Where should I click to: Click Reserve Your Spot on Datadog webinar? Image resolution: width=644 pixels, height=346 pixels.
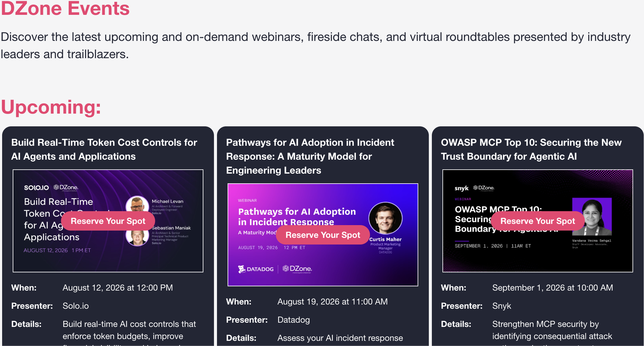[x=323, y=235]
